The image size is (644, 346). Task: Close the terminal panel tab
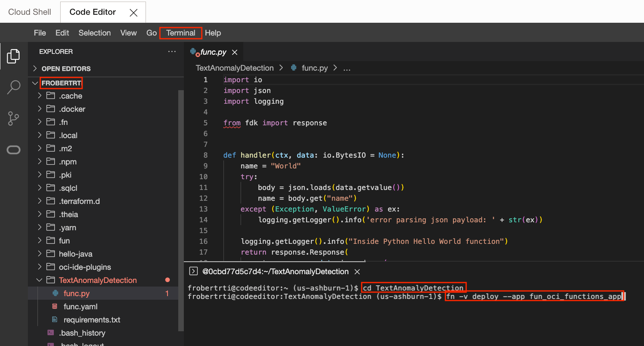click(357, 272)
